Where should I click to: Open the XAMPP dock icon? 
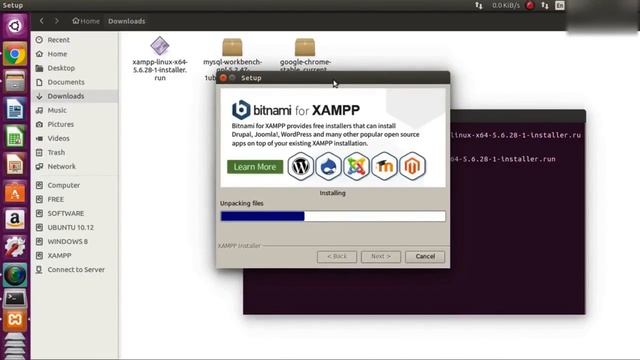[x=15, y=320]
